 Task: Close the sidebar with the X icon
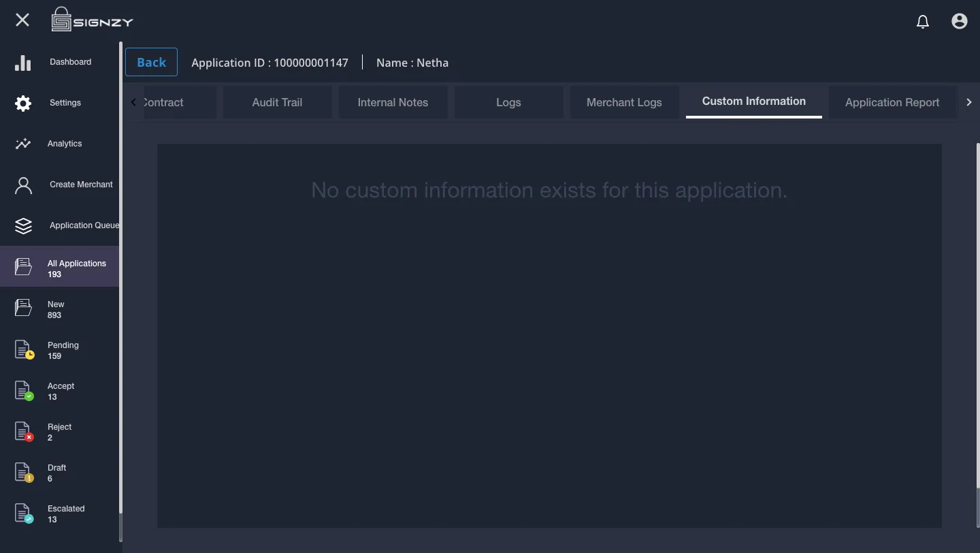[x=22, y=20]
